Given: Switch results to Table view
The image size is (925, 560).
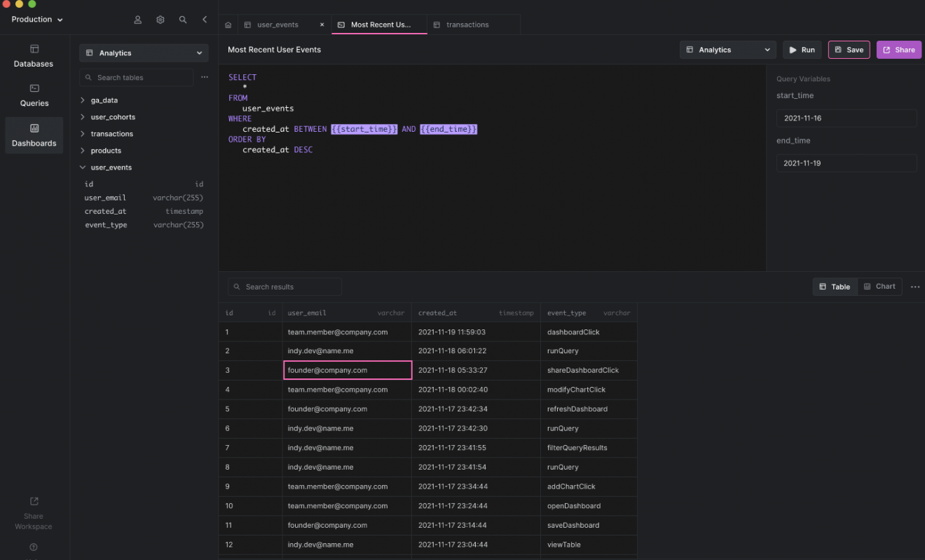Looking at the screenshot, I should 835,286.
